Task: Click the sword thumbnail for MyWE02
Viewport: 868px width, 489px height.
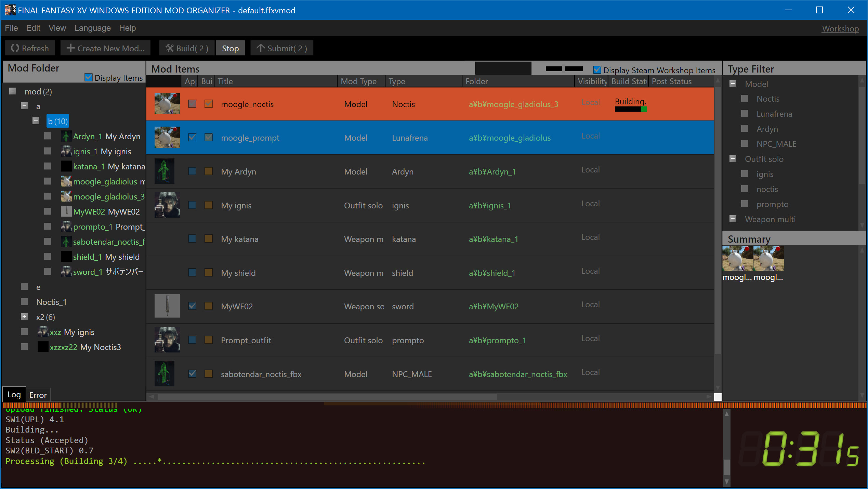Action: (167, 306)
